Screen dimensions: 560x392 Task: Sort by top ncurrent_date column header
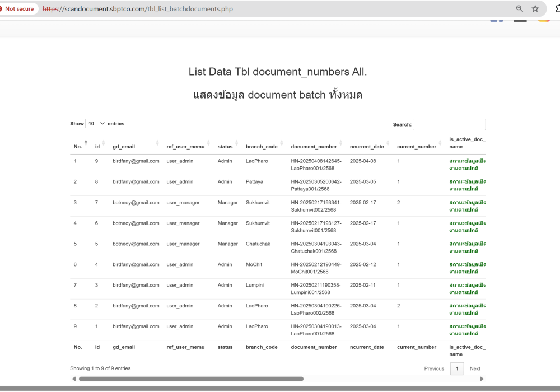point(367,147)
